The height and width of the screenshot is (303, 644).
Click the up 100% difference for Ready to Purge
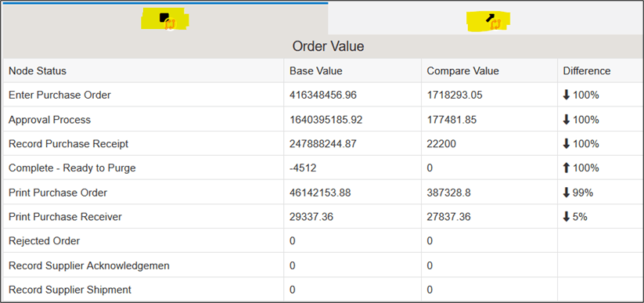(x=581, y=168)
